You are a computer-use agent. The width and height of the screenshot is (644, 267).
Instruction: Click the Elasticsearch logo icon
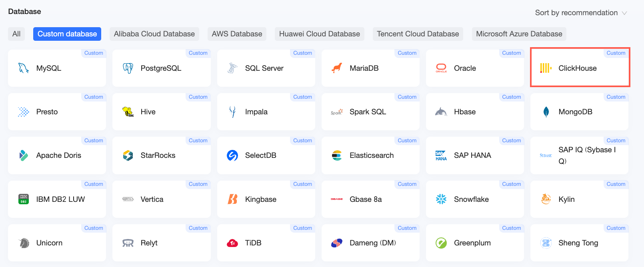pos(337,155)
